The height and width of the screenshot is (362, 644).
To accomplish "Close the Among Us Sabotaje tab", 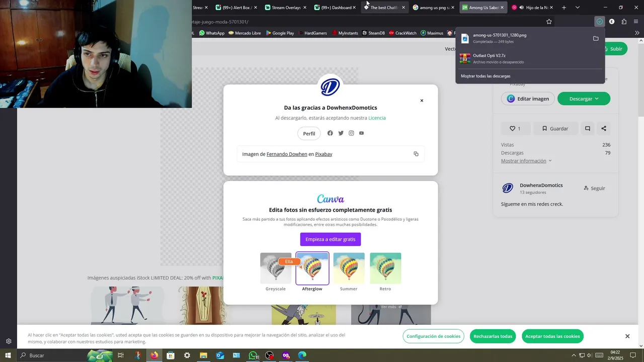I will pos(502,8).
